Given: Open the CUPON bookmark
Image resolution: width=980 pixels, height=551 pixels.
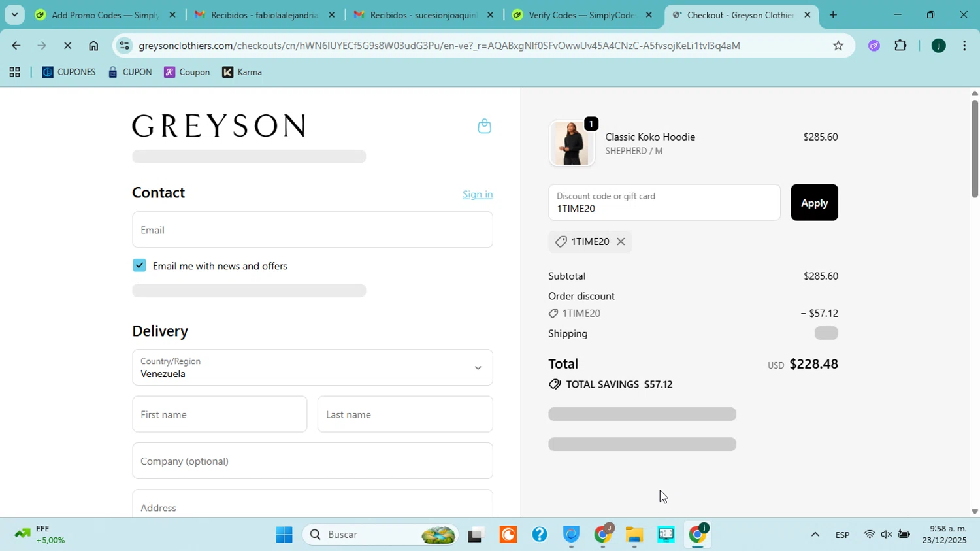Looking at the screenshot, I should coord(130,72).
